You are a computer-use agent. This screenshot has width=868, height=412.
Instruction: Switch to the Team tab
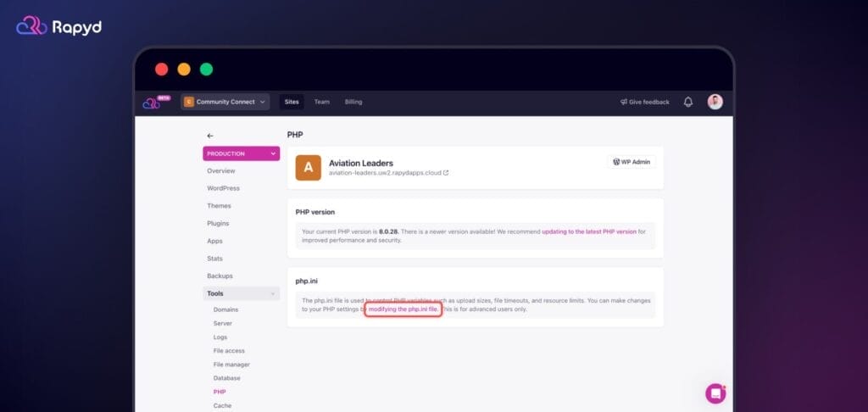[x=321, y=102]
